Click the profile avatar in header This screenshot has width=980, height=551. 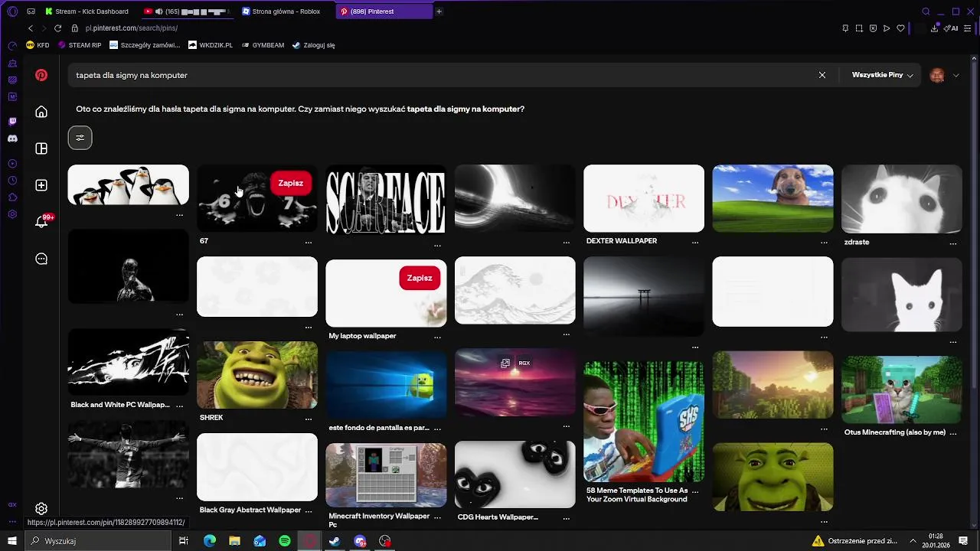pos(937,75)
